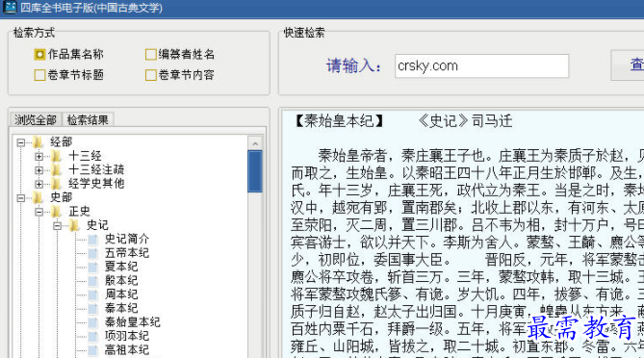This screenshot has height=358, width=644.
Task: Click the 十三经注疏 folder icon
Action: [x=56, y=170]
